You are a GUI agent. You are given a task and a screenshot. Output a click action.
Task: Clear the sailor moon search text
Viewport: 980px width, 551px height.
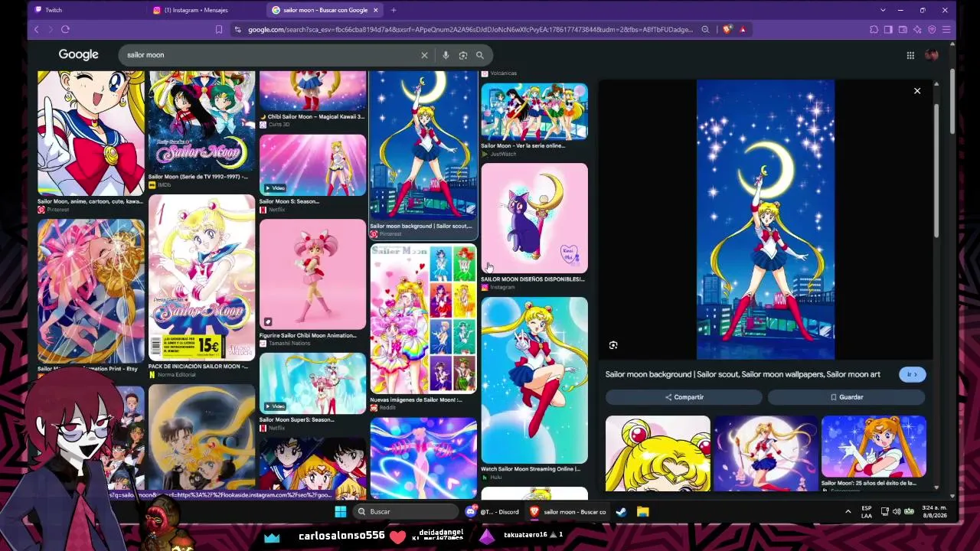tap(424, 55)
